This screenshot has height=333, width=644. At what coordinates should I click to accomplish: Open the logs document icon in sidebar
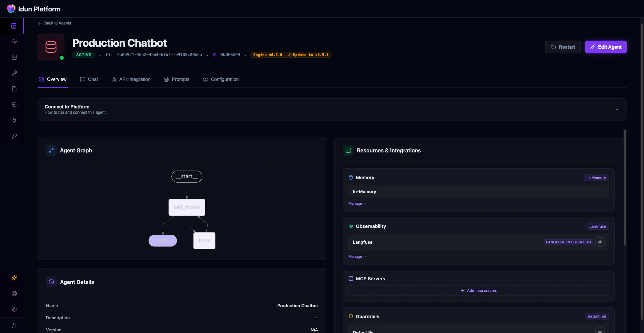click(14, 89)
